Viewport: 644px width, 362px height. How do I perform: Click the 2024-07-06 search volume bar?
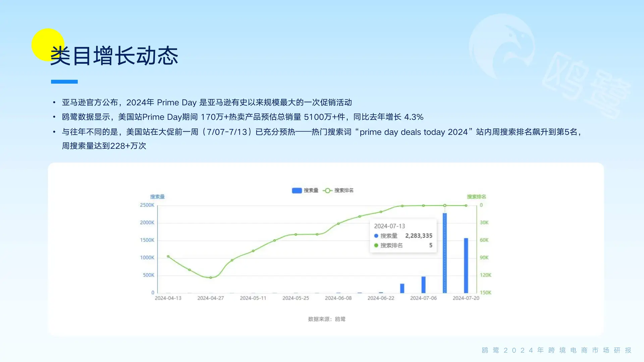(x=423, y=285)
